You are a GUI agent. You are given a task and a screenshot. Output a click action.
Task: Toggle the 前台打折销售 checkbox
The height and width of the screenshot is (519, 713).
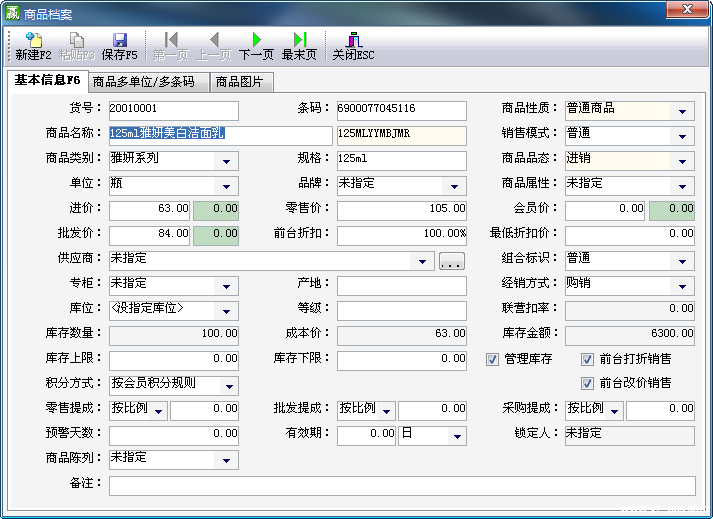pos(587,359)
